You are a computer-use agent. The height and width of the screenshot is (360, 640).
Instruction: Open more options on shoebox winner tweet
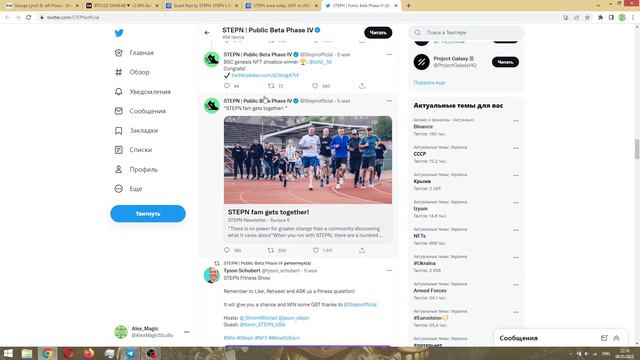click(x=389, y=54)
